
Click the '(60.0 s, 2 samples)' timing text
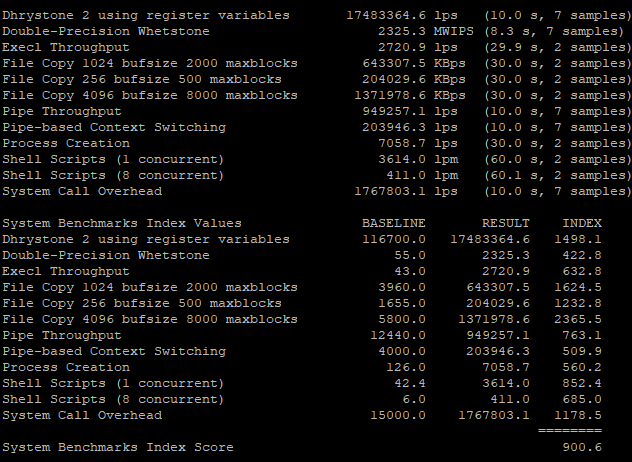[x=558, y=159]
